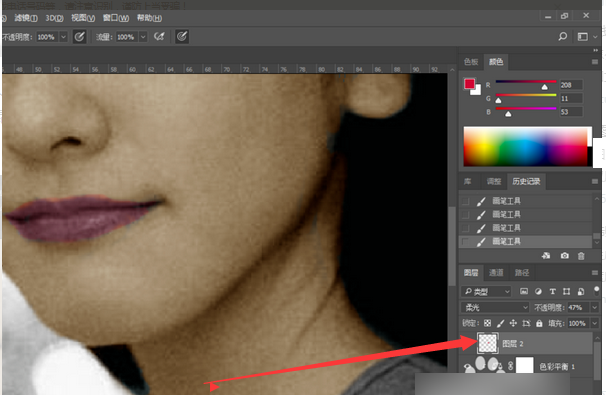Filter layers by type layers icon

pyautogui.click(x=524, y=291)
